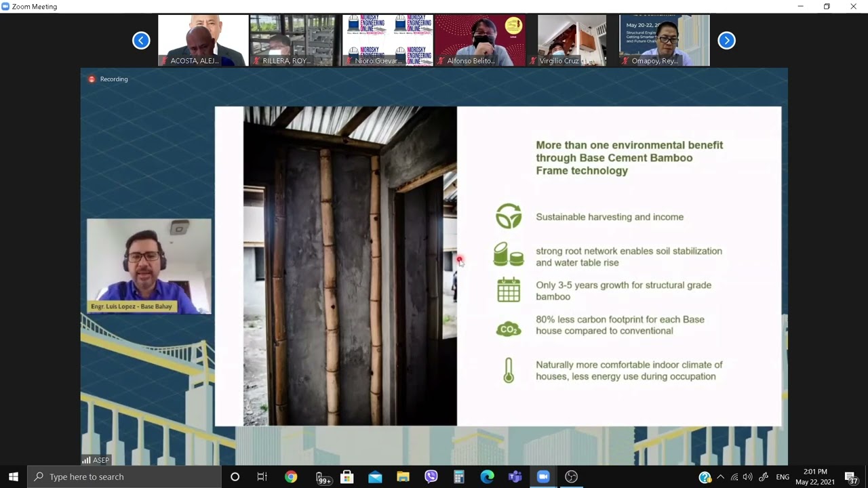Focus the 'Type here to search' box

[124, 476]
